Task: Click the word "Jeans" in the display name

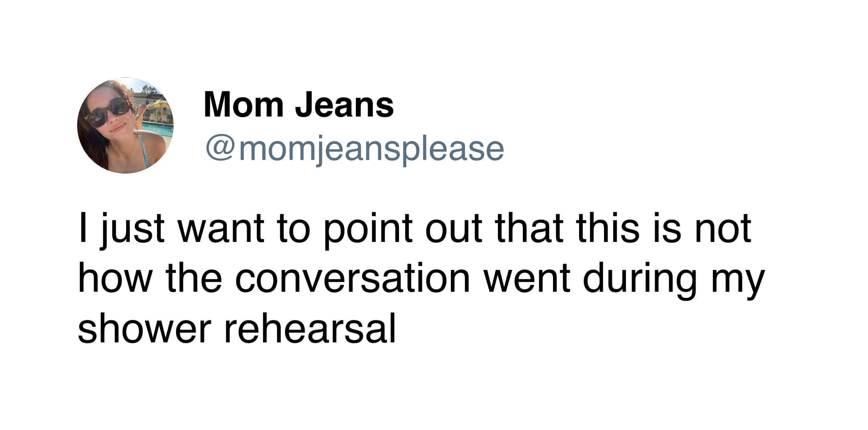Action: 344,105
